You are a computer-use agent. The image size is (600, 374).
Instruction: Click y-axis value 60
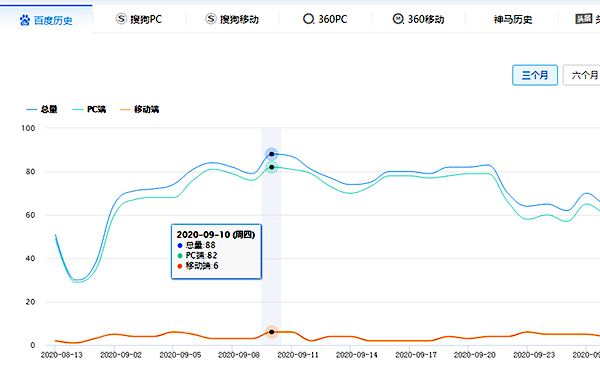(30, 215)
